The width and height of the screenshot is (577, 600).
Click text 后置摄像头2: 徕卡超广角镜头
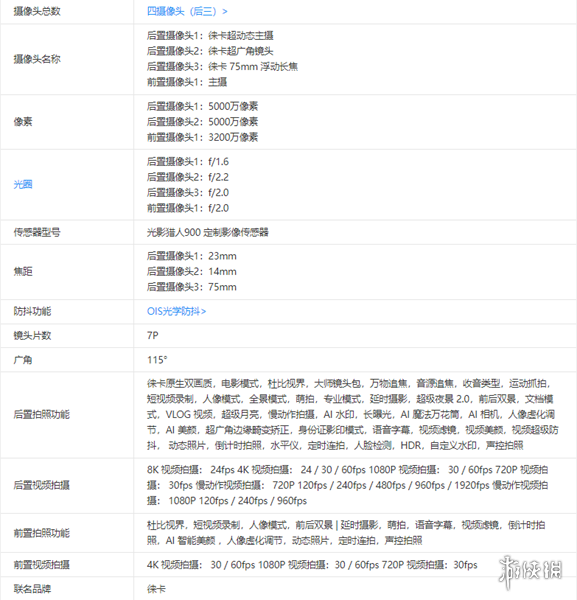pos(210,51)
